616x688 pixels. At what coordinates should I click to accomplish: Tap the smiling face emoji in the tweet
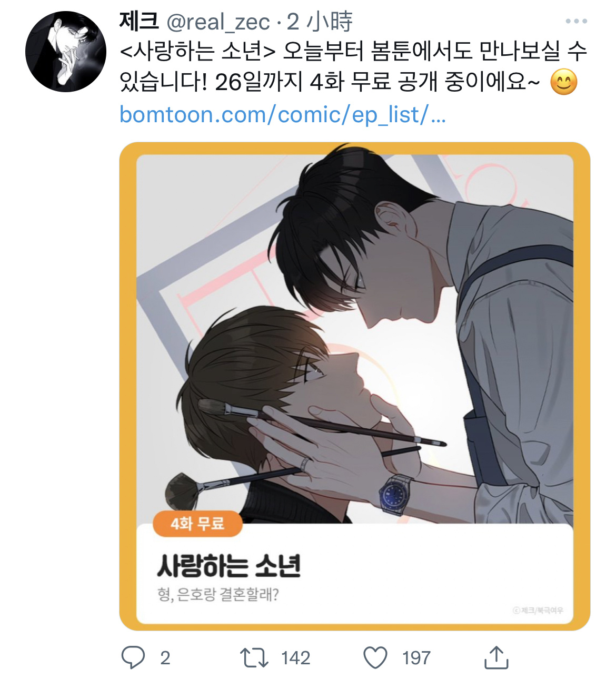coord(564,83)
